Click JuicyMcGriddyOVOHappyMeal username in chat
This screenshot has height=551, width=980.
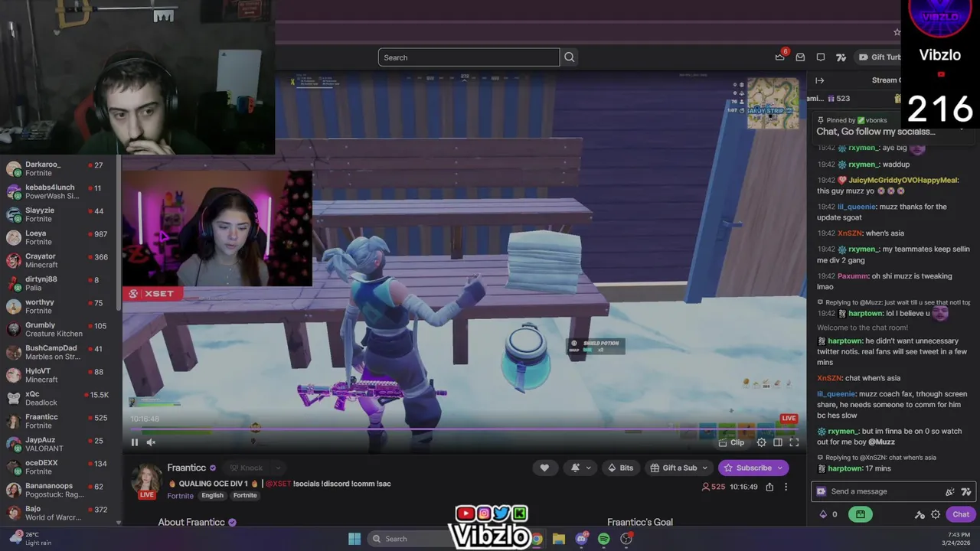pyautogui.click(x=903, y=180)
